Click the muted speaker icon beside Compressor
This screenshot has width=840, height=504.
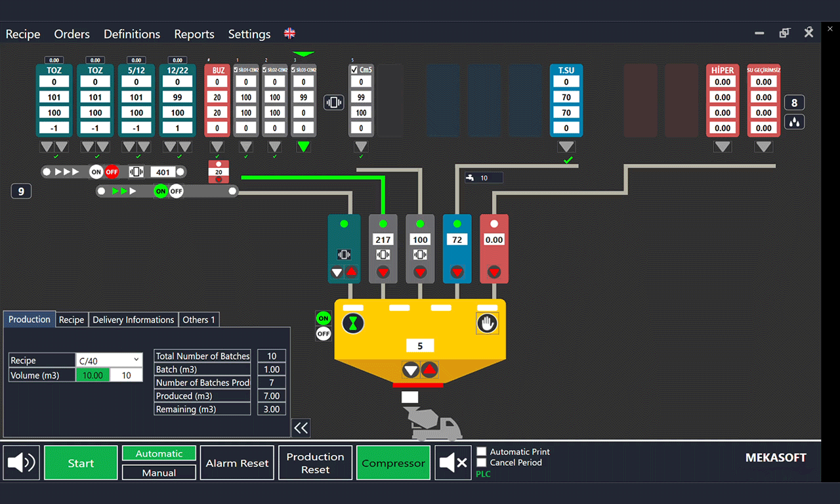click(x=453, y=463)
